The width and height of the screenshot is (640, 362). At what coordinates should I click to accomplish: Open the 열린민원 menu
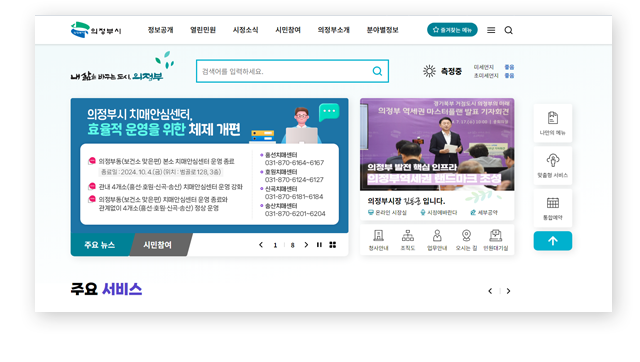[x=203, y=30]
